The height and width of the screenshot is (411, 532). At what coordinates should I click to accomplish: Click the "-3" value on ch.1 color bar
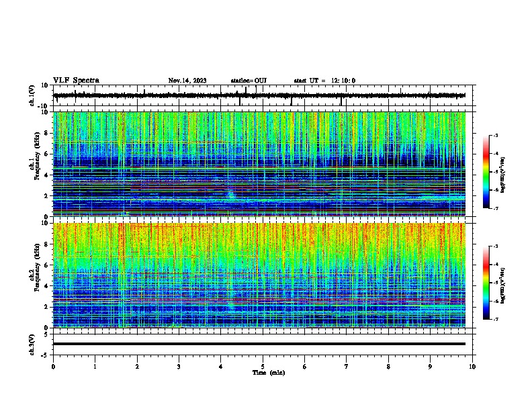point(495,136)
